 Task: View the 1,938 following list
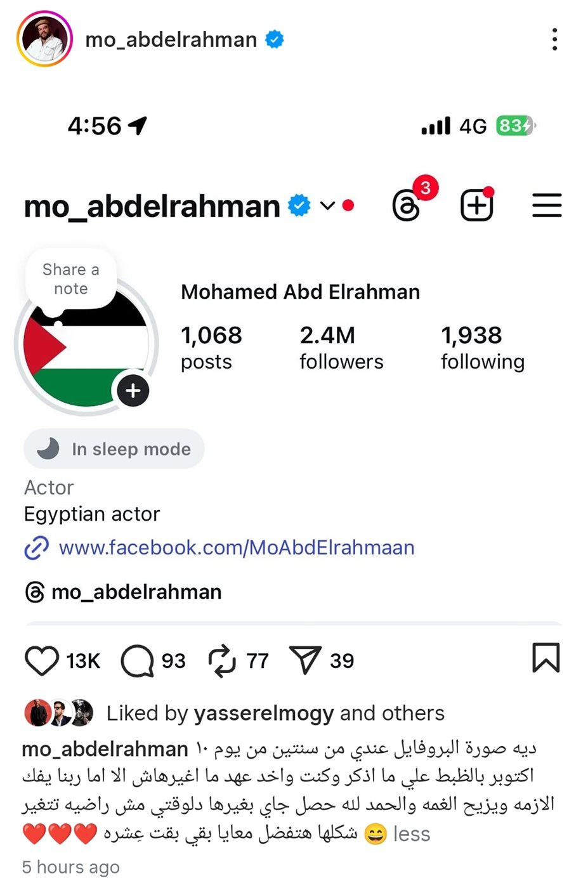(x=482, y=348)
